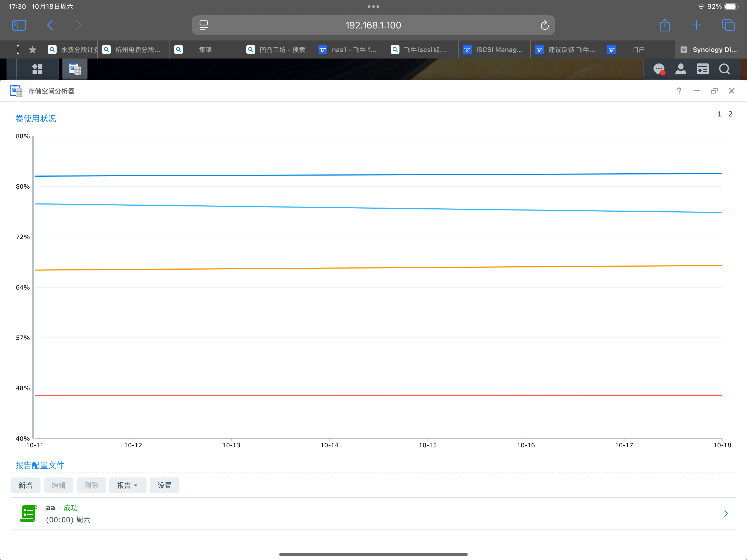Open the DSM widgets panel icon

(702, 69)
